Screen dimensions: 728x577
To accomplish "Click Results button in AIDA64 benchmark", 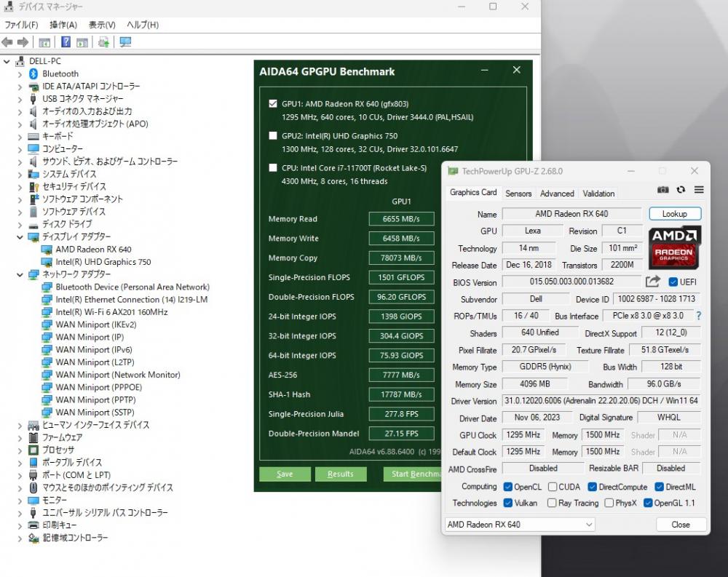I will coord(340,474).
